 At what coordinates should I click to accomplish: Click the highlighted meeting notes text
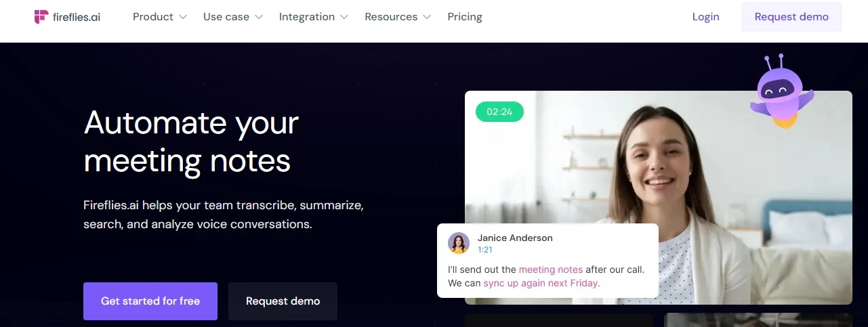click(x=551, y=269)
